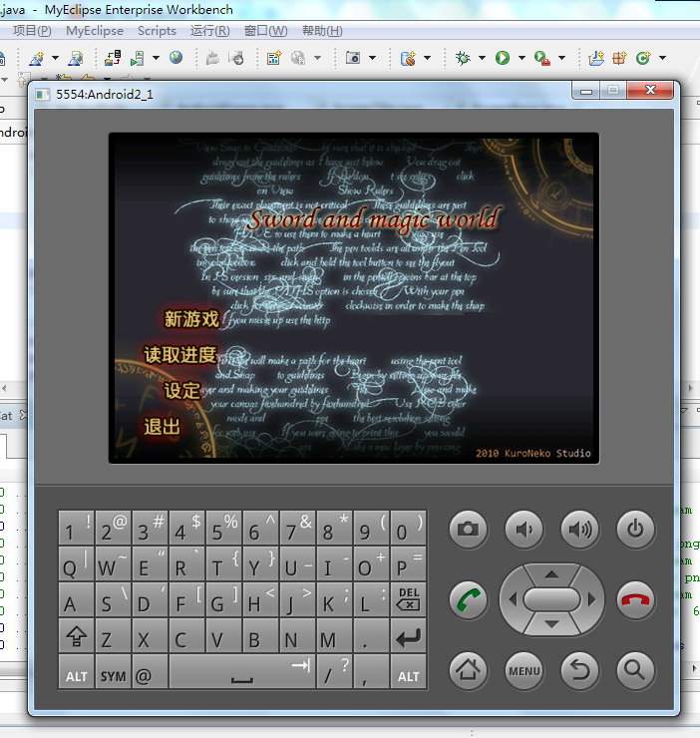The height and width of the screenshot is (738, 700).
Task: Click the Q key on emulator keyboard
Action: click(76, 563)
